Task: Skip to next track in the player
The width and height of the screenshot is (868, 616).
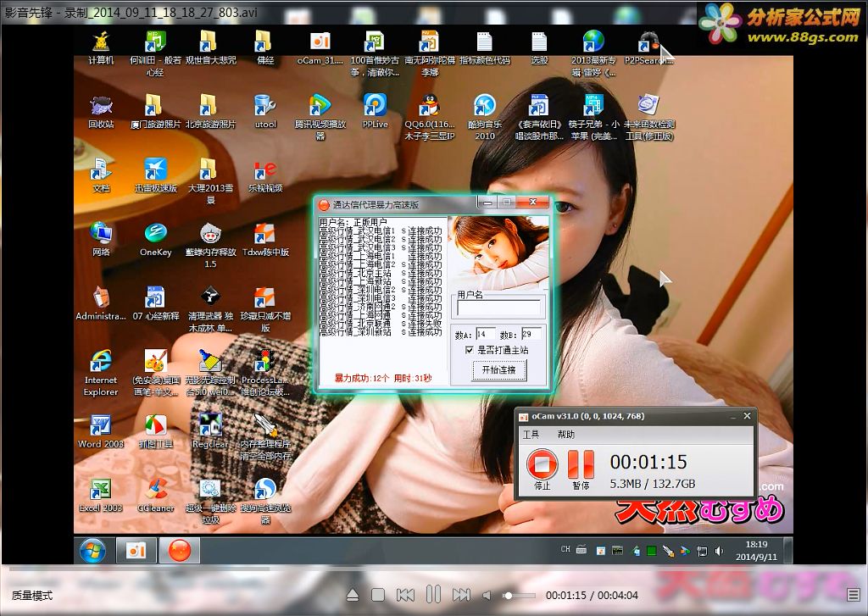Action: click(461, 595)
